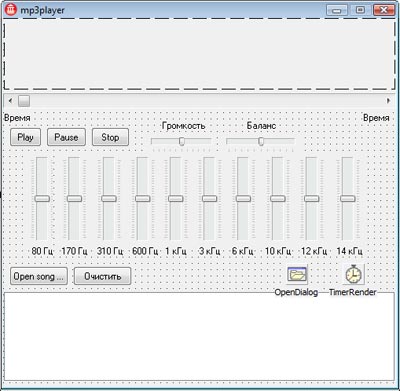The height and width of the screenshot is (391, 400).
Task: Click the 1 кГц equalizer slider handle
Action: pos(175,199)
